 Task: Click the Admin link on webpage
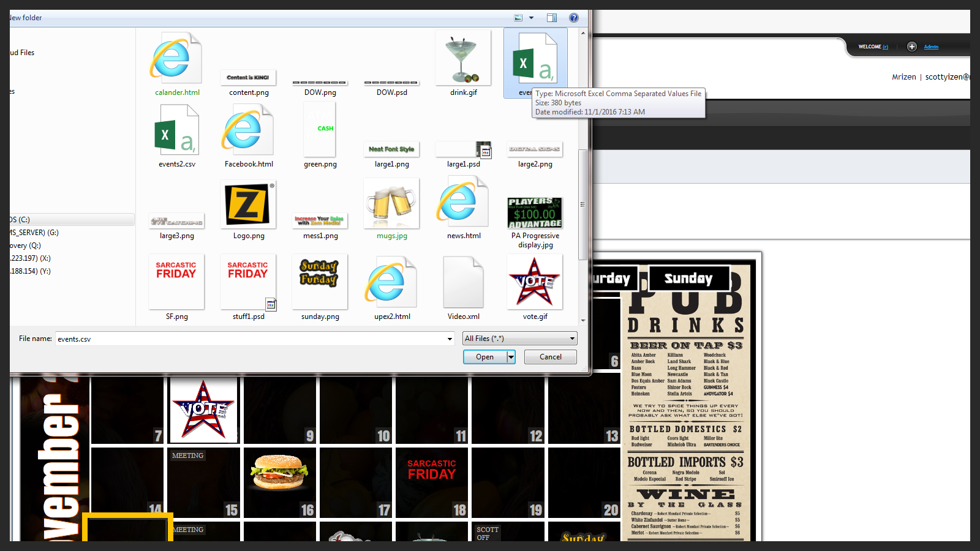931,47
